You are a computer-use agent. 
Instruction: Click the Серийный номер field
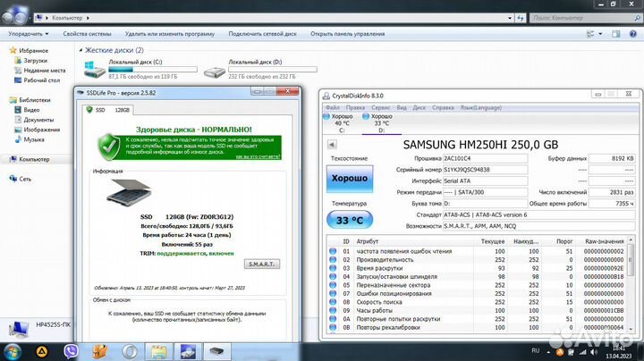pos(485,170)
